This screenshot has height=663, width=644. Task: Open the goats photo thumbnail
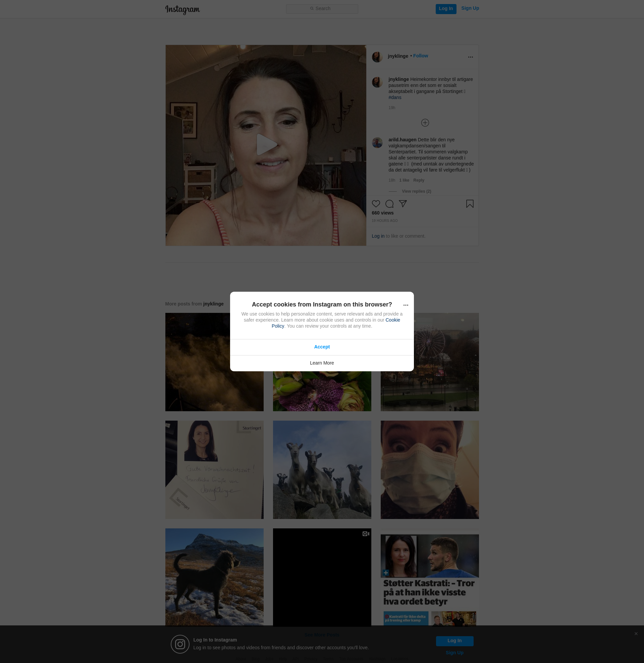322,470
